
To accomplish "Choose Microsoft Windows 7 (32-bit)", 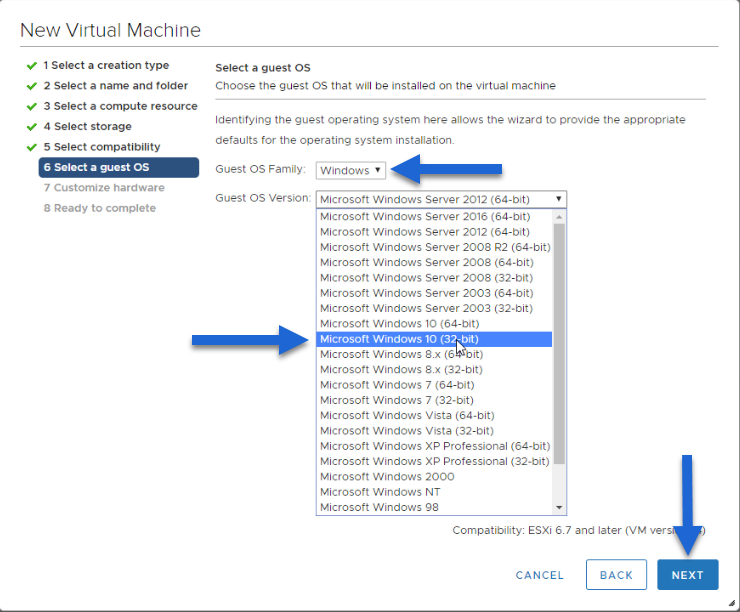I will point(434,400).
